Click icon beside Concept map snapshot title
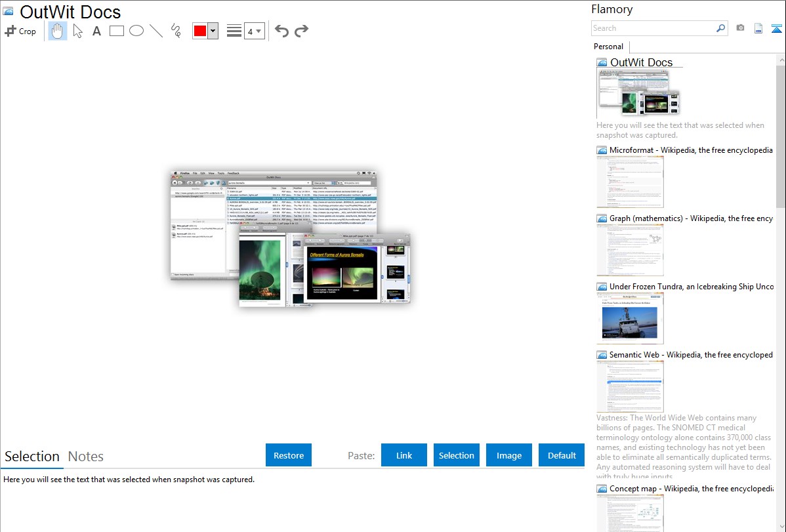Screen dimensions: 786x532 pos(602,489)
